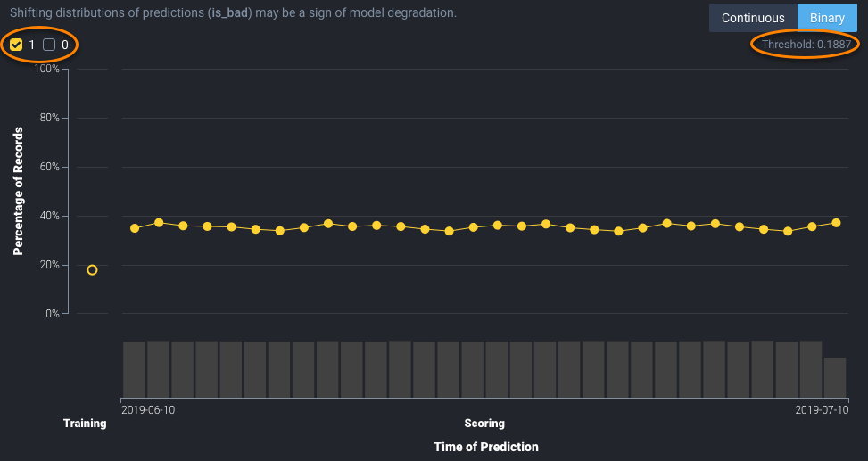Click the 0% y-axis tick label
This screenshot has width=868, height=461.
(51, 314)
